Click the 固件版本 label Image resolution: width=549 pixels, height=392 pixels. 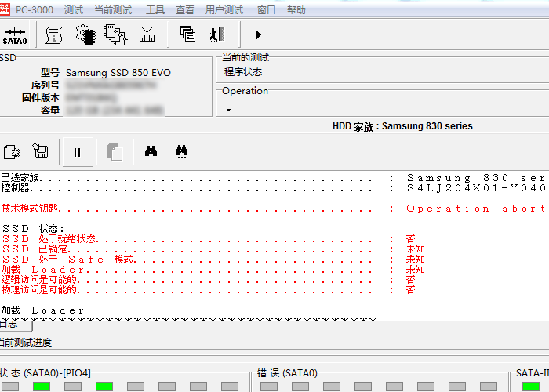41,98
